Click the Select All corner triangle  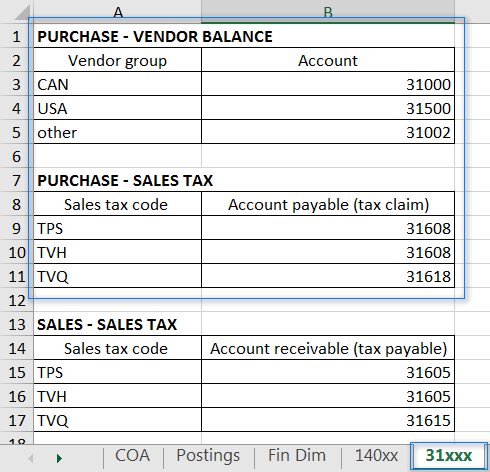point(22,12)
